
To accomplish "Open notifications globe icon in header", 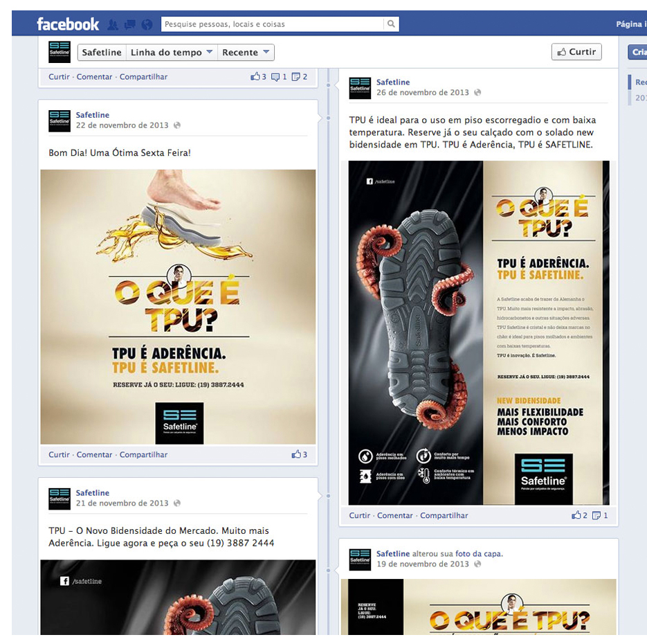I will pyautogui.click(x=147, y=25).
